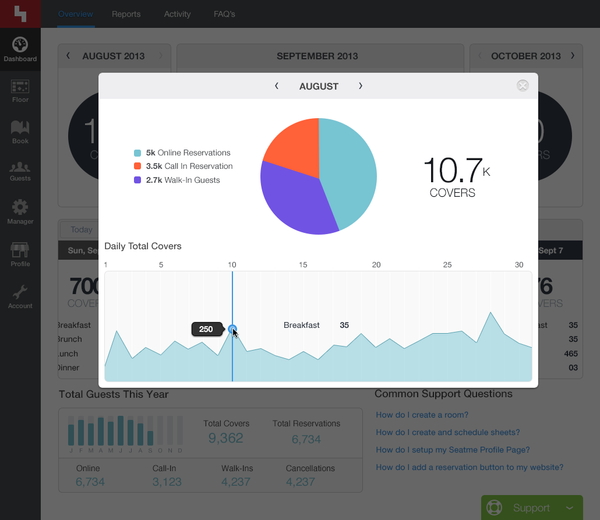Switch to the Activity tab

click(177, 15)
